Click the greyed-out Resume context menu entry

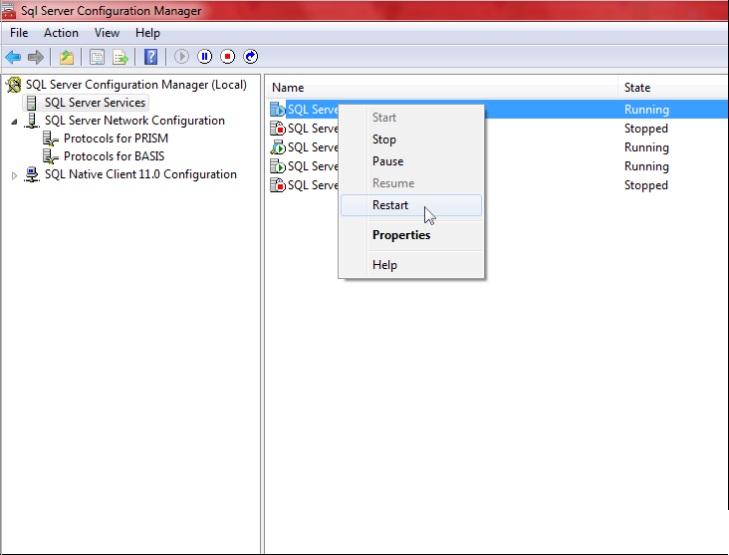[411, 183]
